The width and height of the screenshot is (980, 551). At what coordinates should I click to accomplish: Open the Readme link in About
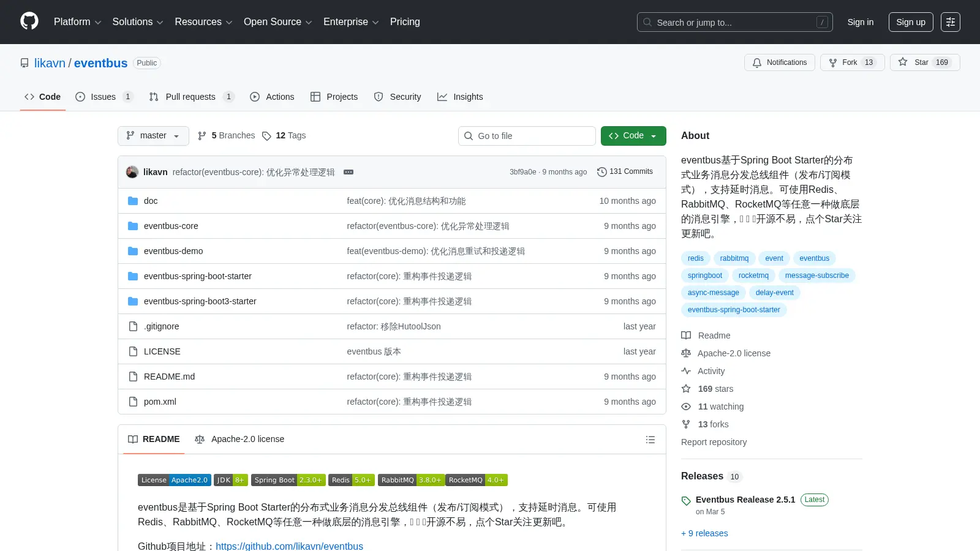[706, 335]
